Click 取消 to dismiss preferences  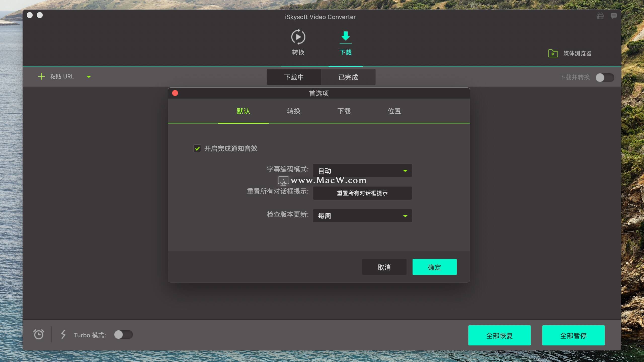384,267
